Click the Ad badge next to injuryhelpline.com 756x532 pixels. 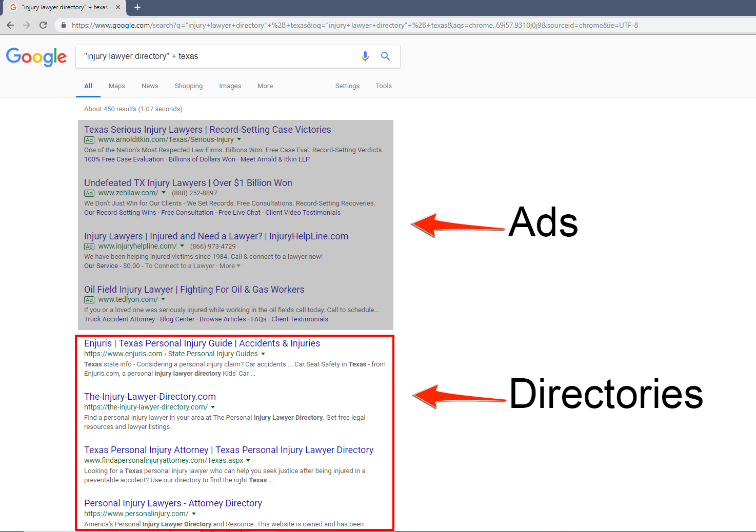pos(89,246)
